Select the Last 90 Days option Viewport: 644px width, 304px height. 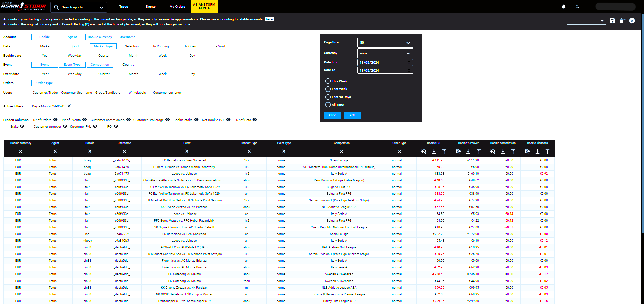[x=328, y=97]
